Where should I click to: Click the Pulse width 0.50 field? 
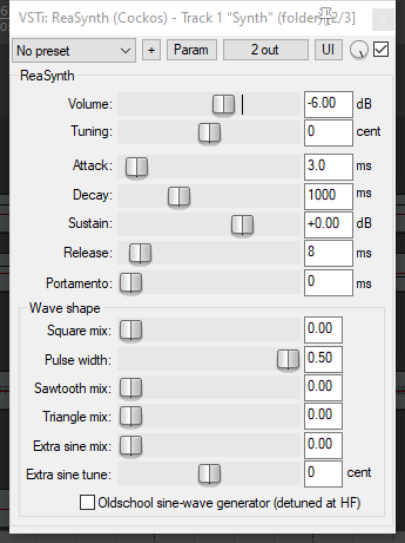tap(323, 359)
